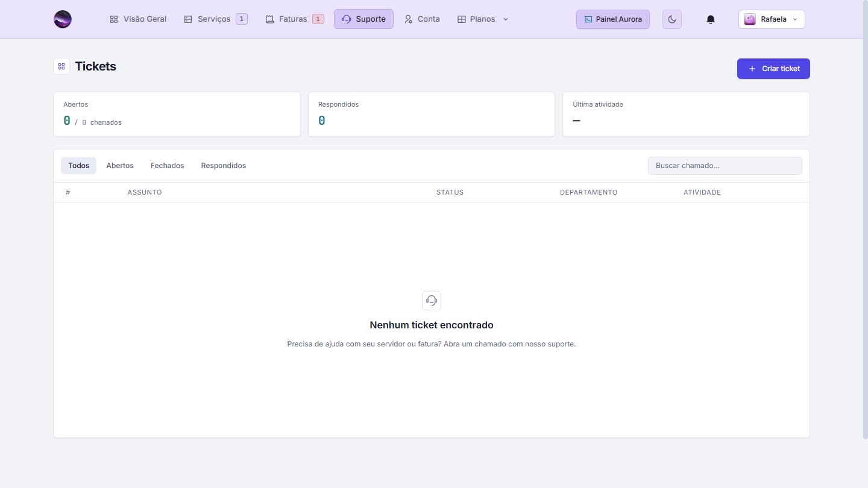Open the Planos menu

pyautogui.click(x=483, y=19)
